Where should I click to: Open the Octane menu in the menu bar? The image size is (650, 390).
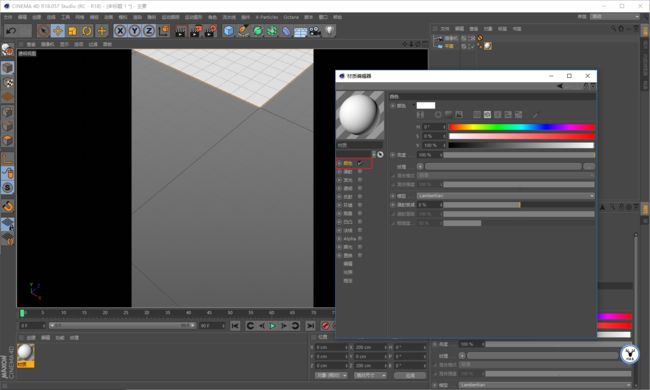(291, 17)
